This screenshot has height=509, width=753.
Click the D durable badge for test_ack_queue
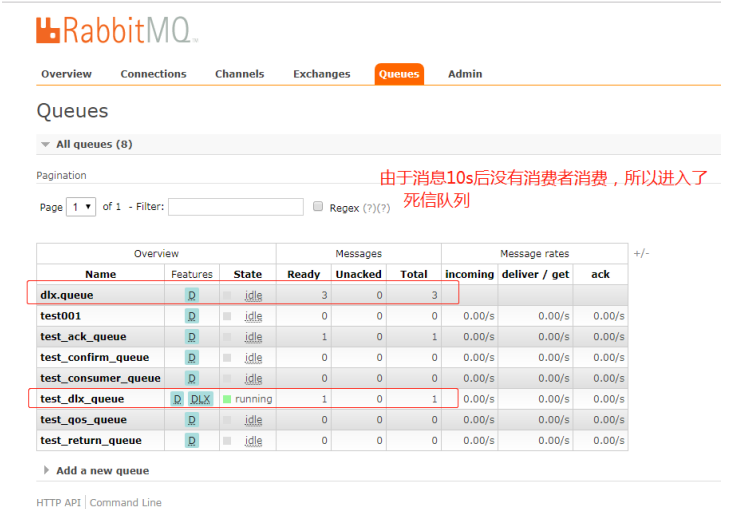click(x=192, y=337)
